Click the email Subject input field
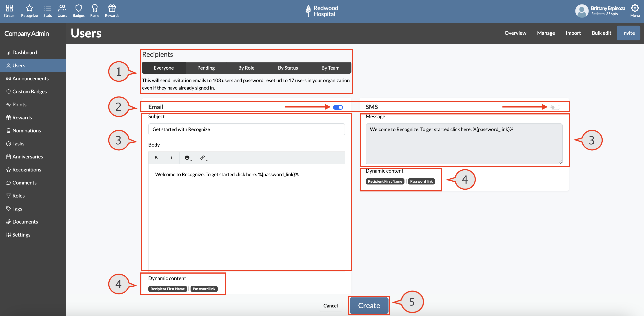 [246, 129]
